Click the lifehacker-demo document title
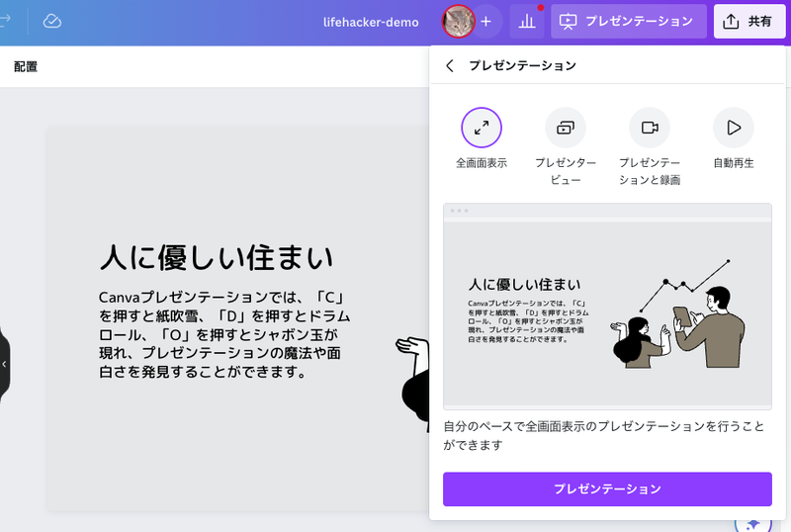The height and width of the screenshot is (532, 791). pyautogui.click(x=371, y=22)
